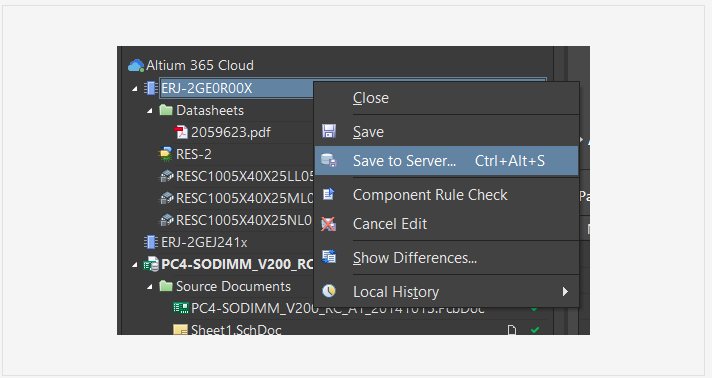712x378 pixels.
Task: Collapse the Datasheets folder
Action: [x=149, y=110]
